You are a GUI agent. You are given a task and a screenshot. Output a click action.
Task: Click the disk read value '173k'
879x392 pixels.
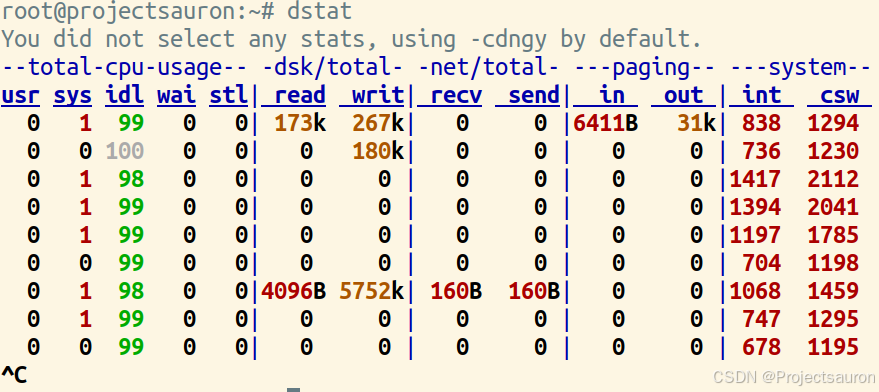(300, 123)
